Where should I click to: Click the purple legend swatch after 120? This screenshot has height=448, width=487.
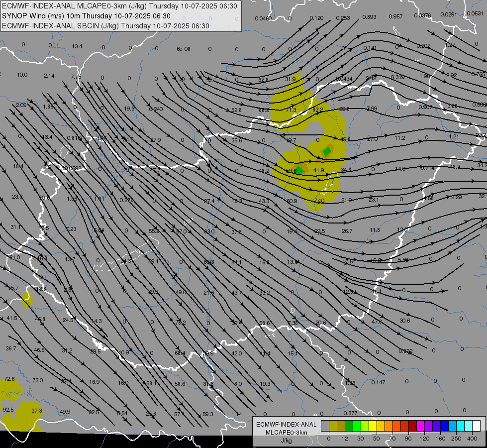pos(429,426)
